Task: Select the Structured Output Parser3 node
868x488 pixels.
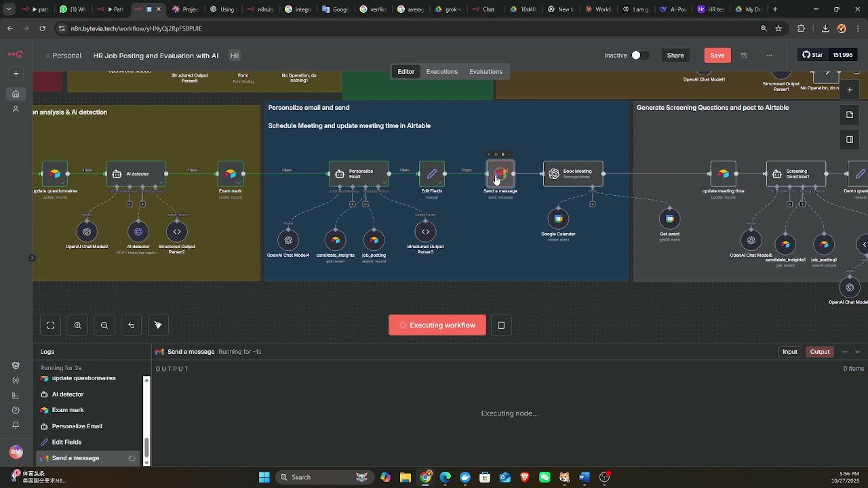Action: (425, 232)
